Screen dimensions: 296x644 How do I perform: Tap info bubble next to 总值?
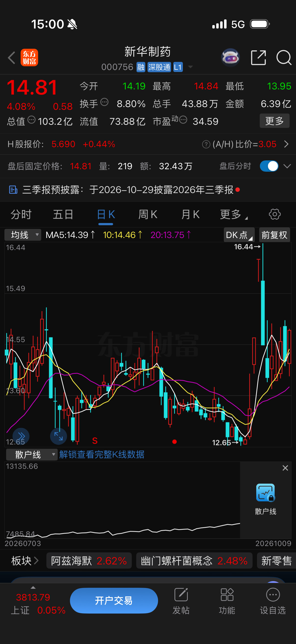[31, 120]
